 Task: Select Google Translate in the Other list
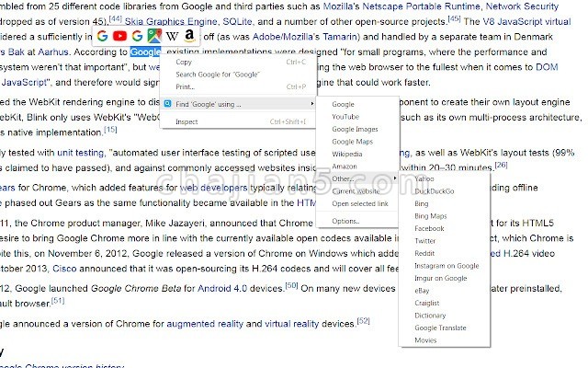tap(445, 328)
